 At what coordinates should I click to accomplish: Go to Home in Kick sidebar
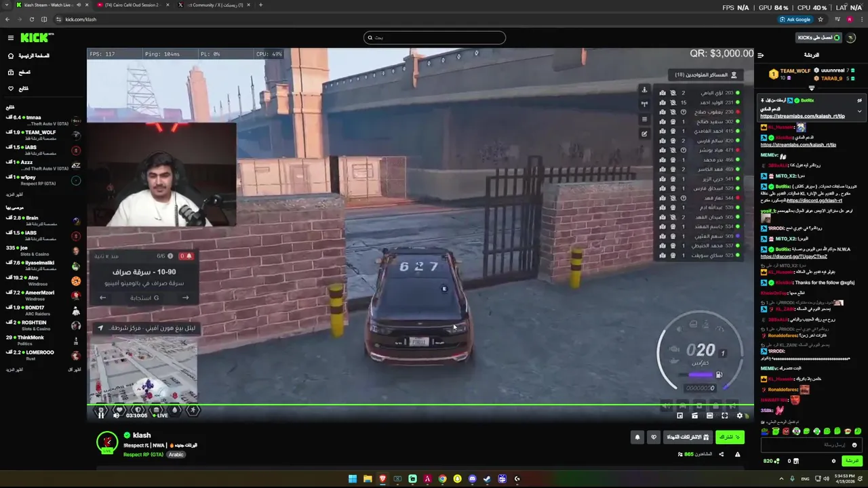(28, 56)
